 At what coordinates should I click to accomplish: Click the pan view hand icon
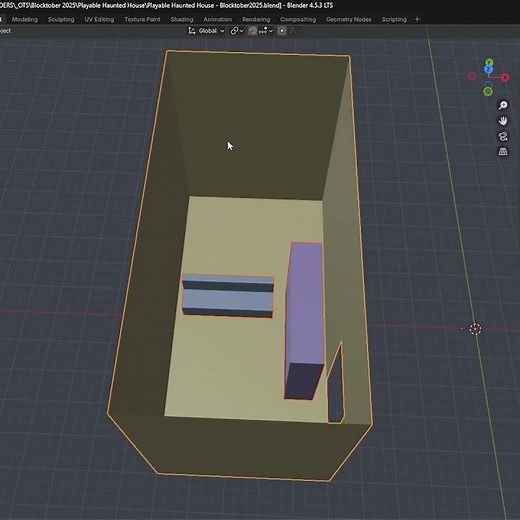tap(503, 121)
